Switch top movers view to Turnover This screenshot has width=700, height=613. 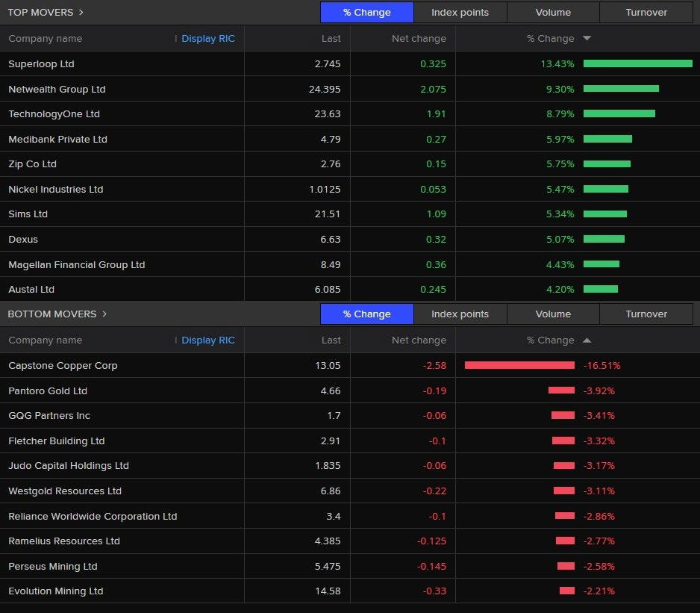646,12
